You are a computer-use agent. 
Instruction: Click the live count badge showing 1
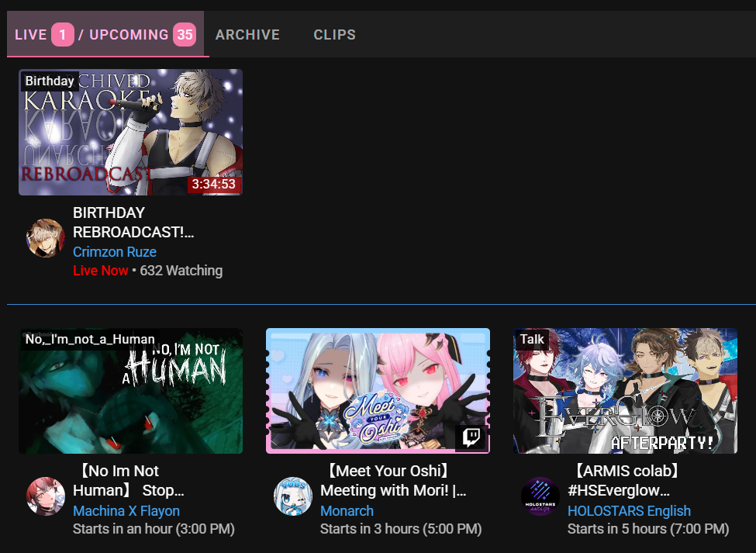click(63, 35)
